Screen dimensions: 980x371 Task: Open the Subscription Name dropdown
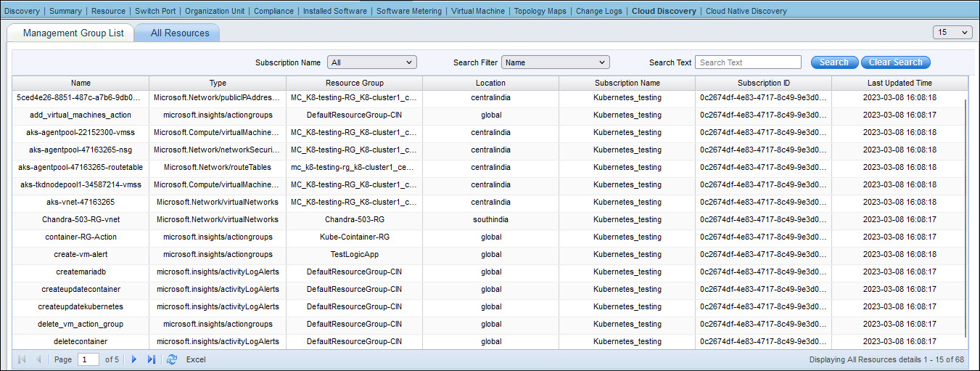click(372, 62)
